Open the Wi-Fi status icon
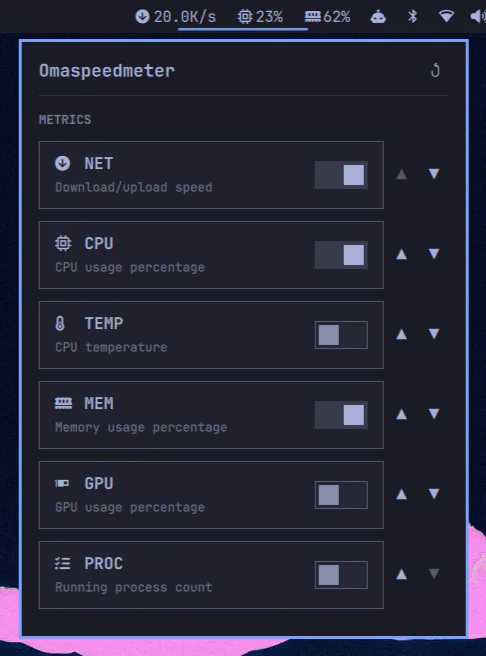 click(446, 17)
